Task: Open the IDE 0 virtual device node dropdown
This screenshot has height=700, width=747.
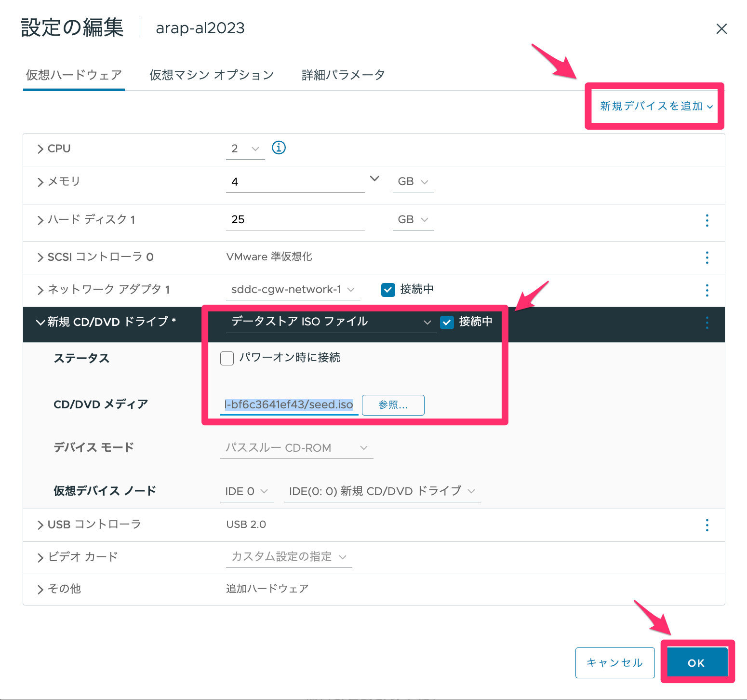Action: 246,491
